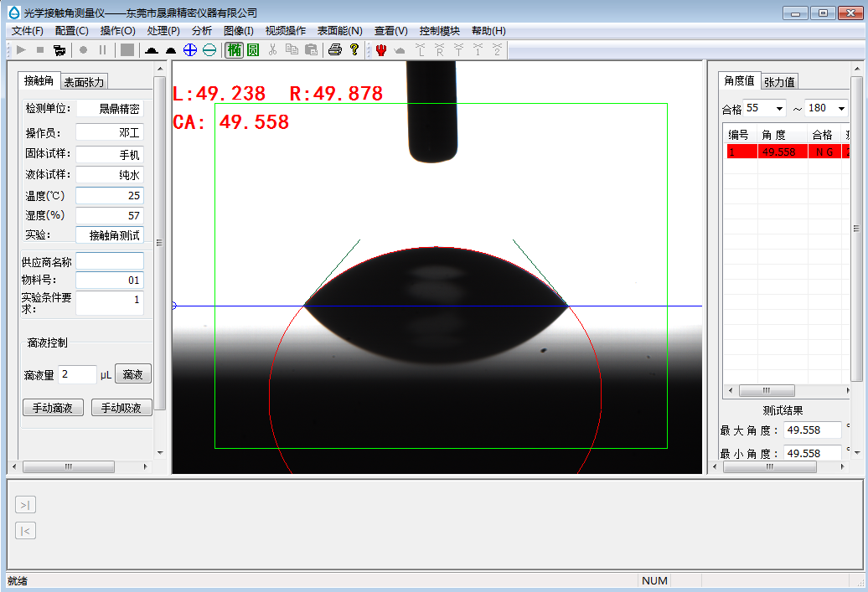Click the teal horizontal-line circle icon

tap(209, 50)
